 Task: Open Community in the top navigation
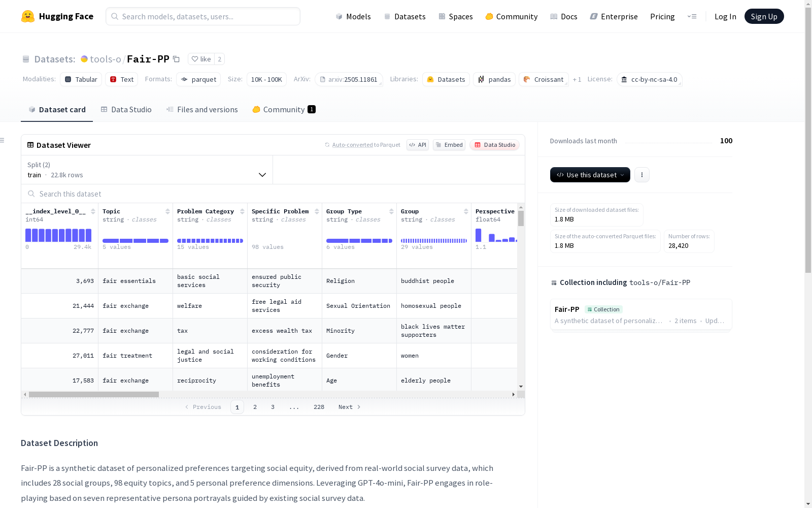coord(512,16)
